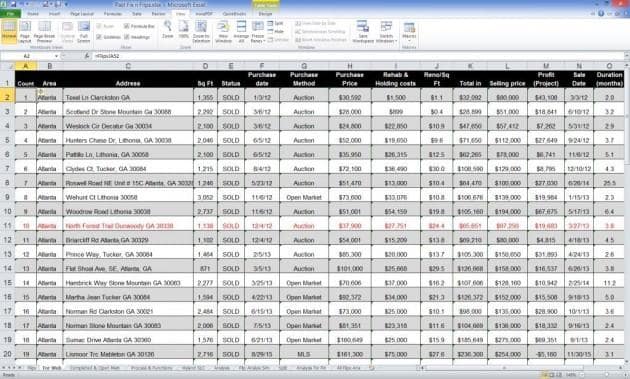The width and height of the screenshot is (630, 379).
Task: Open the QuickBooks ribbon tab
Action: [x=235, y=14]
